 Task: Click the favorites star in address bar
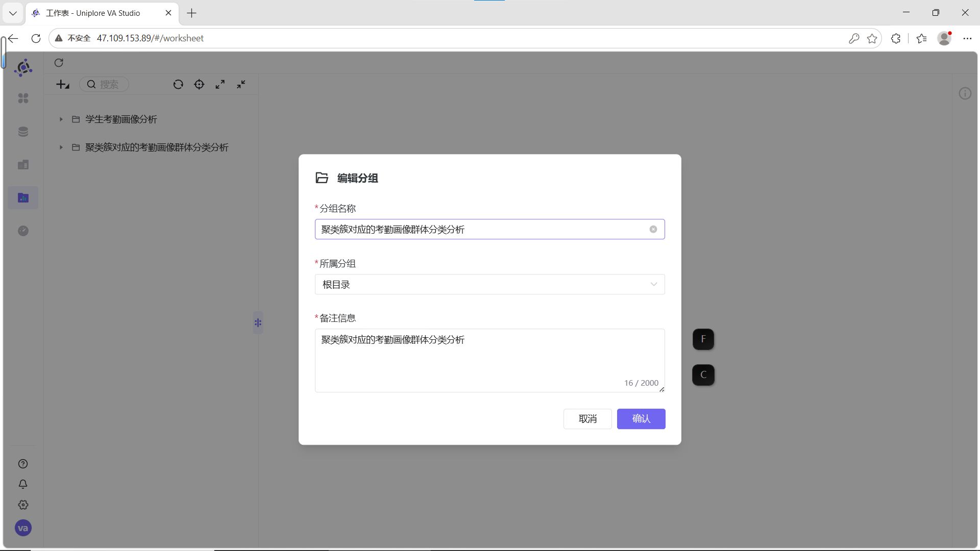pos(872,38)
